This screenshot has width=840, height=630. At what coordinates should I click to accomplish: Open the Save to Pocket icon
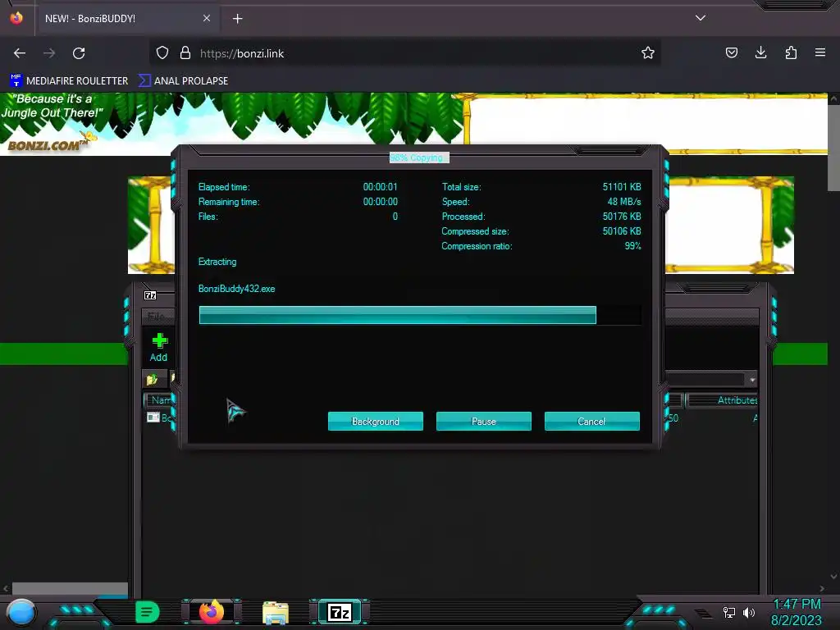731,52
